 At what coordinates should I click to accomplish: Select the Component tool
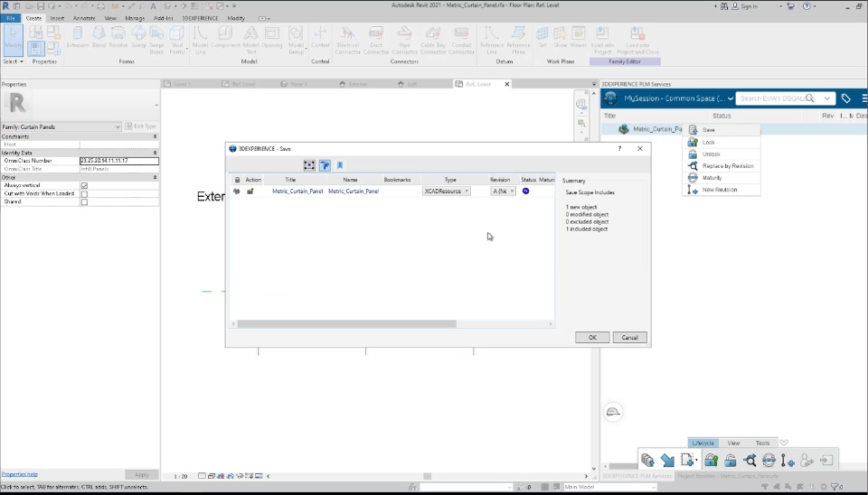coord(225,37)
